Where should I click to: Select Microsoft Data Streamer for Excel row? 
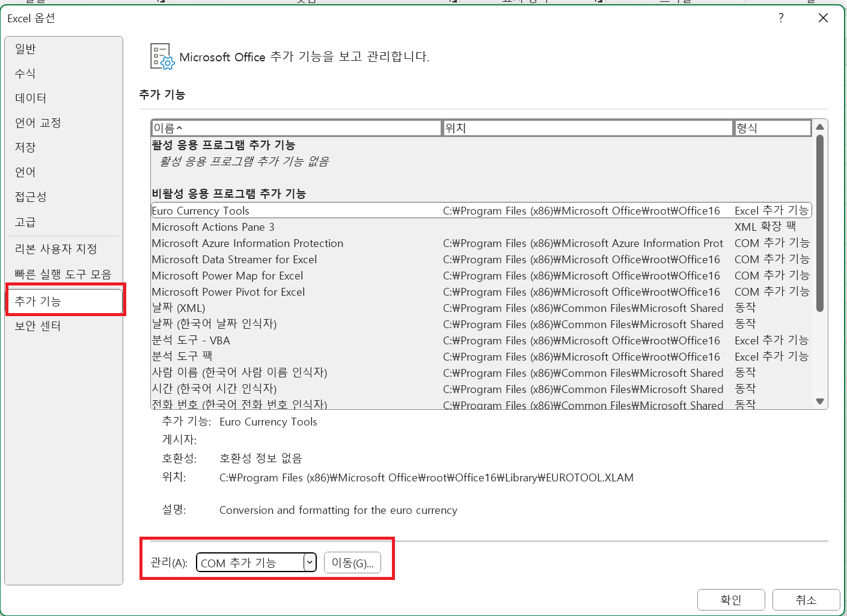pos(481,260)
